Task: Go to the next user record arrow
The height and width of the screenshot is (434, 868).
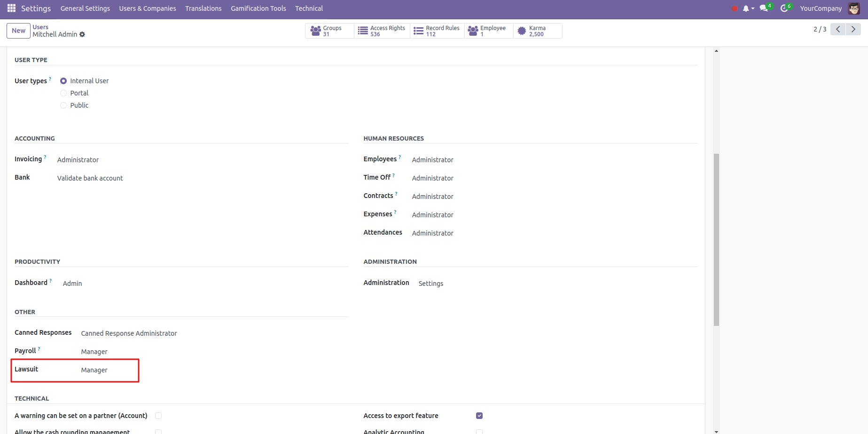Action: tap(853, 29)
